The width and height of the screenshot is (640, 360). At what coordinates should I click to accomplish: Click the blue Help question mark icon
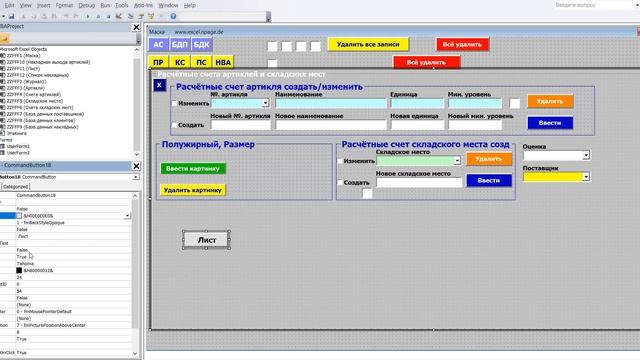point(173,16)
